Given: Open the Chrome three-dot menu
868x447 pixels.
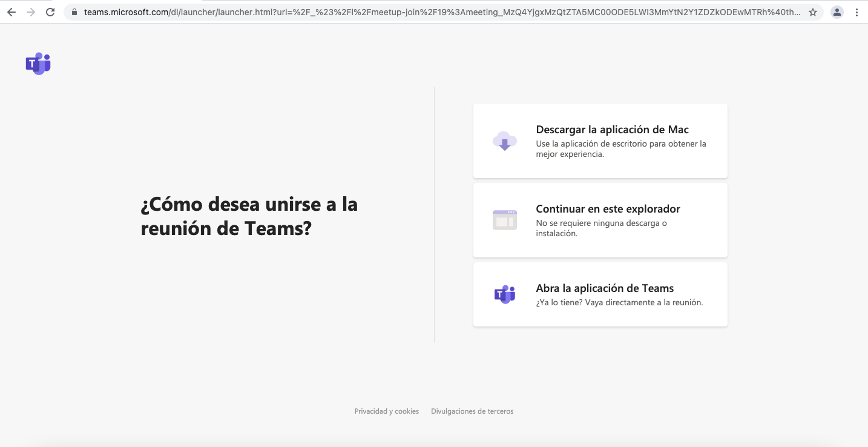Looking at the screenshot, I should [x=856, y=12].
